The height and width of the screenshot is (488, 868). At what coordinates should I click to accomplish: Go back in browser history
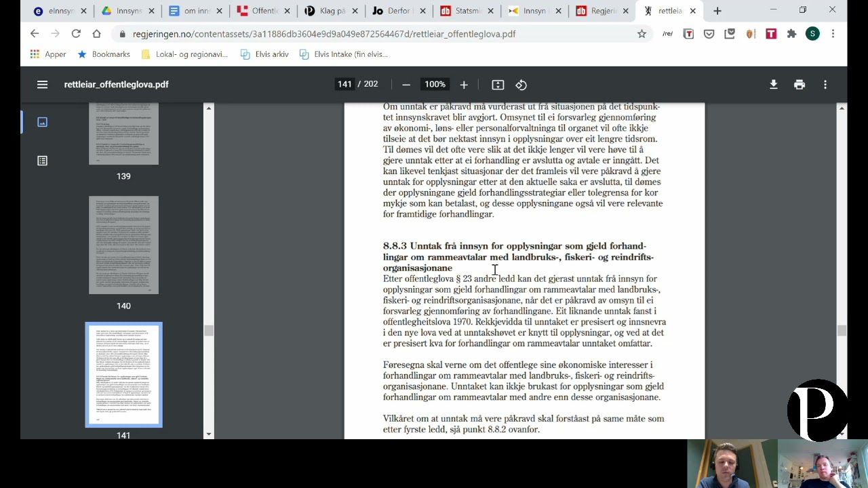click(x=35, y=33)
